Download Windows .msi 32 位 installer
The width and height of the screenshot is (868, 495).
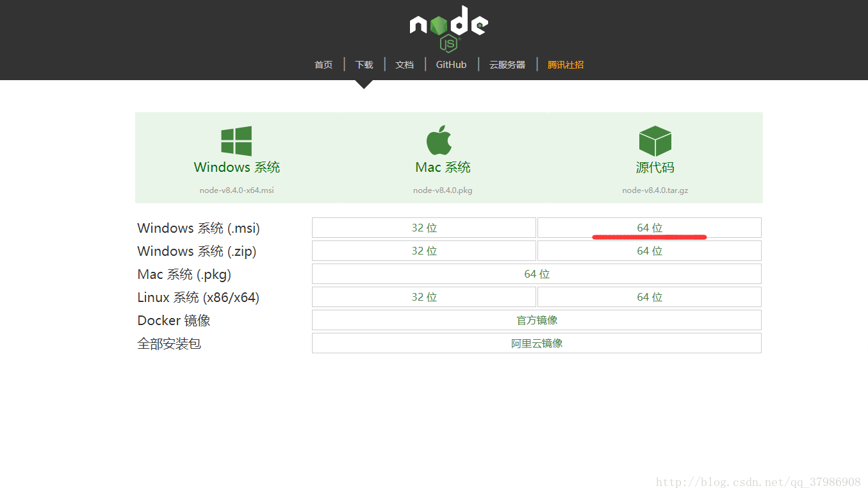coord(424,228)
